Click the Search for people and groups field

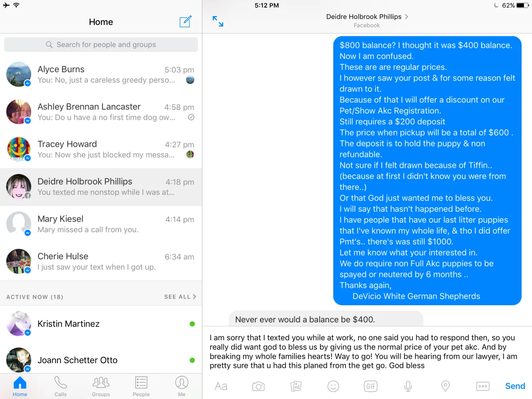[101, 45]
